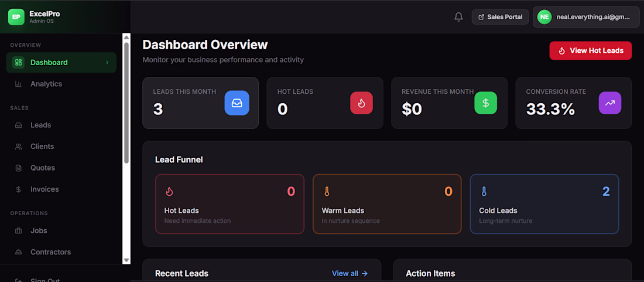Click the thermometer icon in Cold Leads box
Screen dimensions: 644x282
tap(484, 192)
